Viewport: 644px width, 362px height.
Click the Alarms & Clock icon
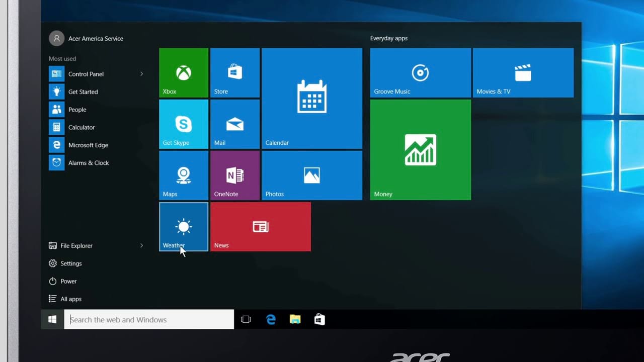tap(57, 163)
